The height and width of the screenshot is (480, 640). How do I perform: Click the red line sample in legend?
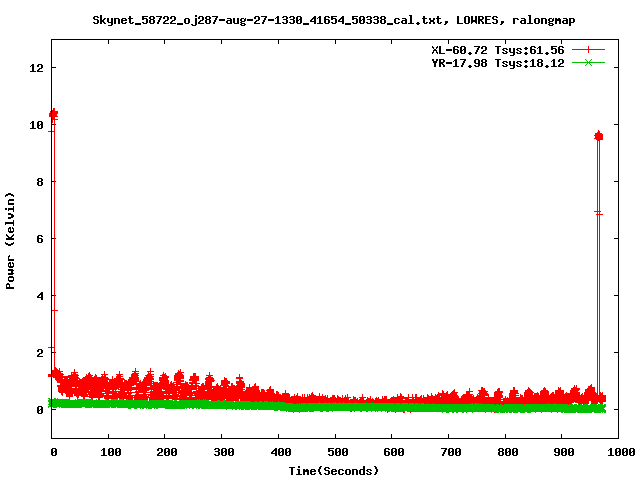pyautogui.click(x=588, y=50)
